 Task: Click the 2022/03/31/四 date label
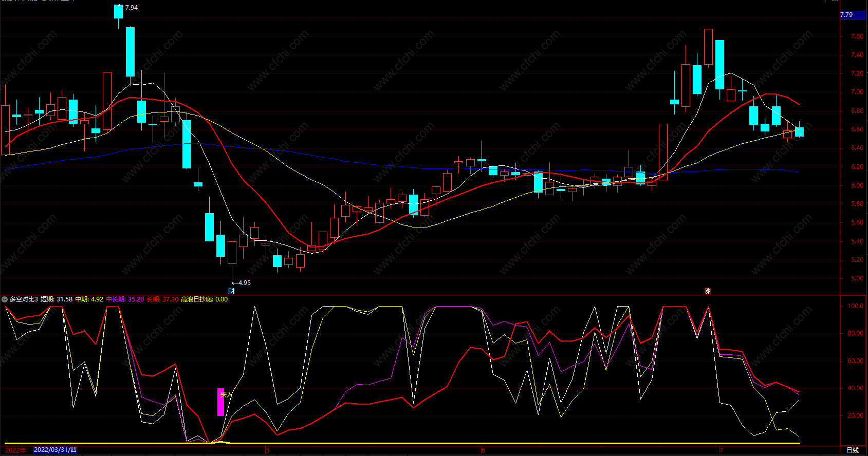point(55,450)
